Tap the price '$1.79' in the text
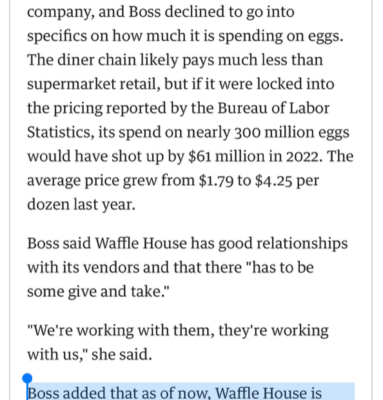 tap(216, 181)
